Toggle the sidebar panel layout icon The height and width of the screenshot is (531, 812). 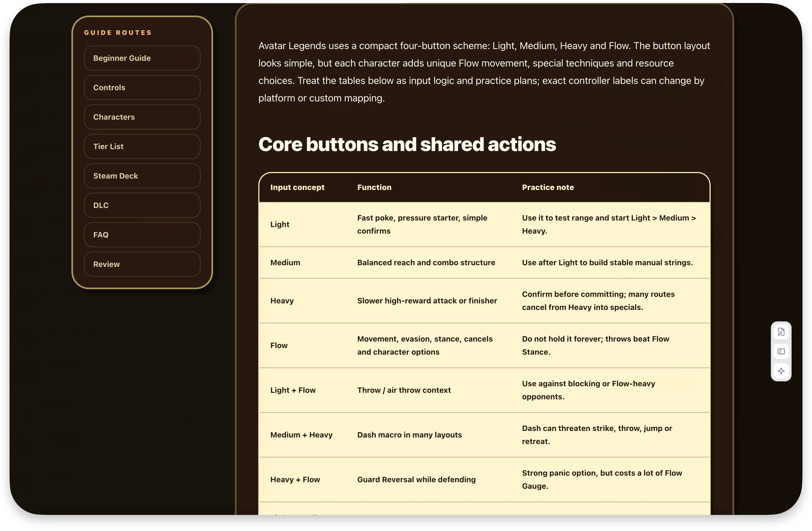tap(781, 351)
